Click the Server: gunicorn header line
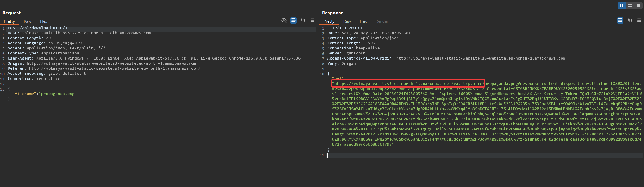644x187 pixels. click(x=346, y=53)
